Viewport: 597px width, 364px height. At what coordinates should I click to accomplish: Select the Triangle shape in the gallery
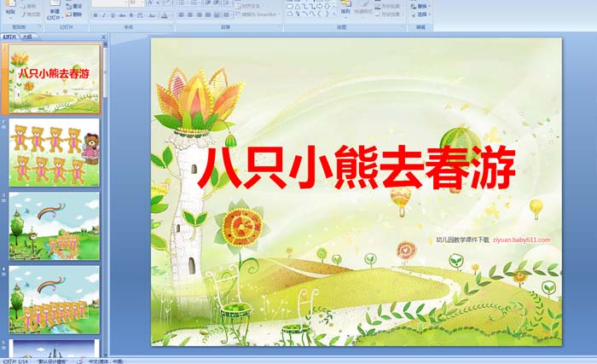[x=298, y=7]
